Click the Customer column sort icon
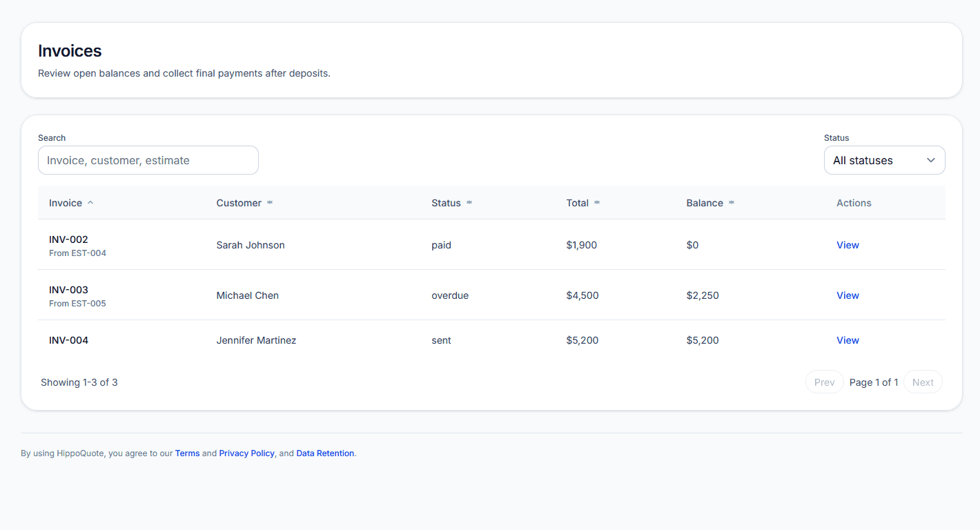The image size is (980, 530). tap(270, 203)
